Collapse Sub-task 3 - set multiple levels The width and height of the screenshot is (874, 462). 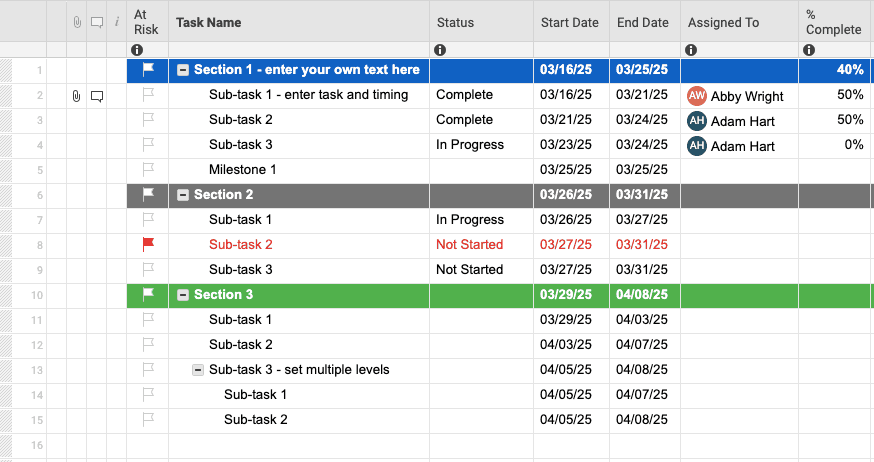point(198,370)
